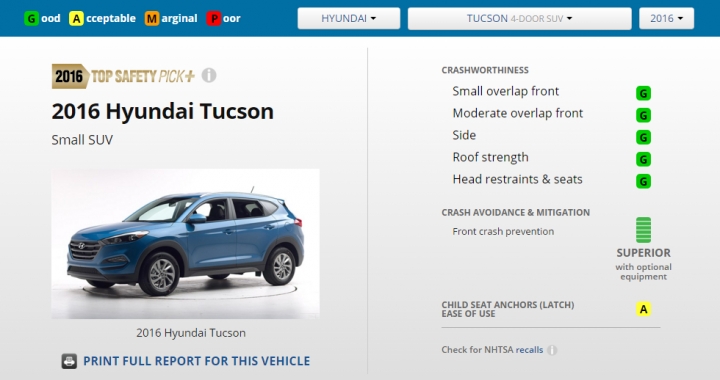Click the G icon for Head restraints & seats

tap(643, 181)
